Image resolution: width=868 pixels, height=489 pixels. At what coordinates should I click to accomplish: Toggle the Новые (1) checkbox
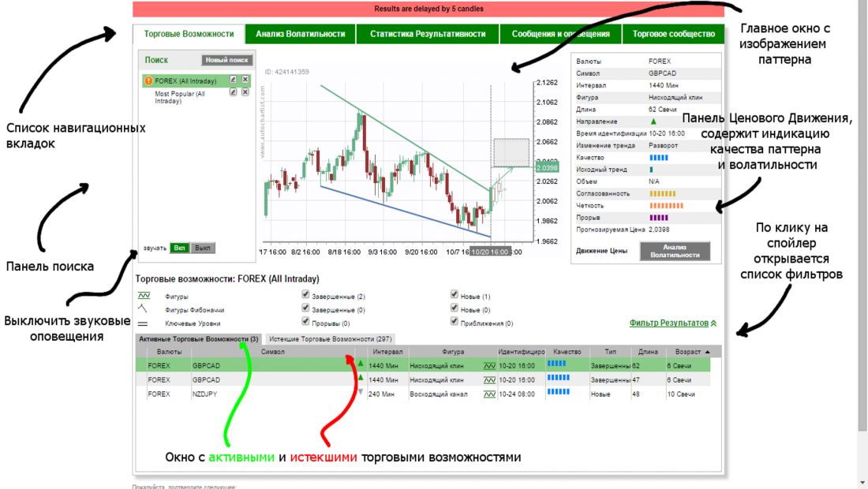(x=454, y=295)
